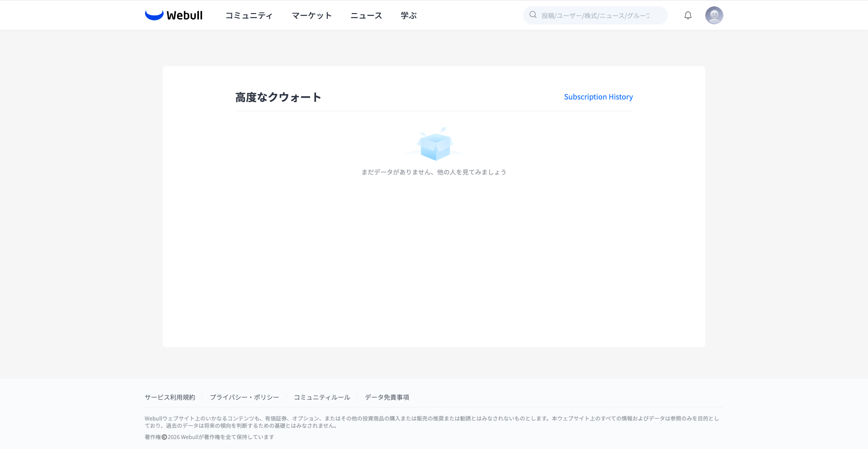The image size is (868, 449).
Task: Open the コミュニティ navigation menu
Action: click(249, 15)
